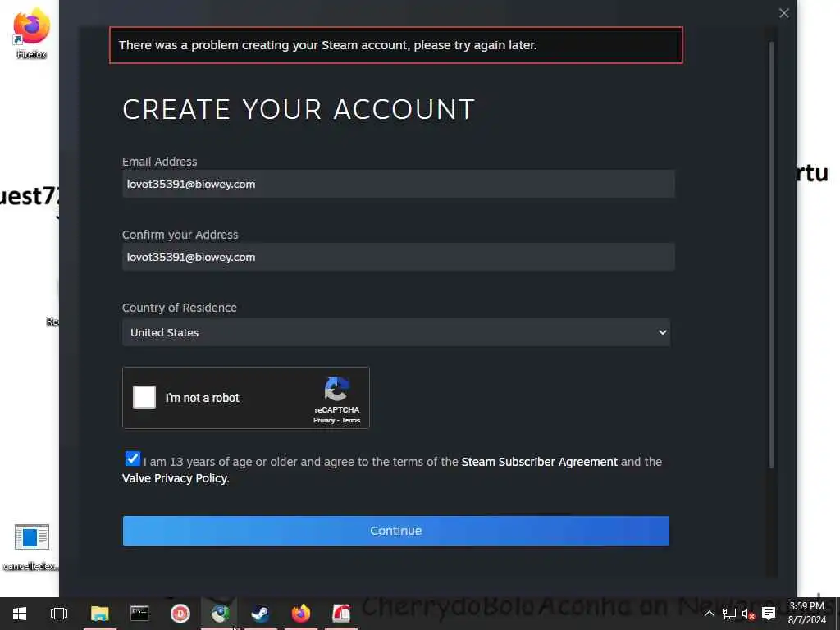840x630 pixels.
Task: Open the network status tray icon
Action: tap(728, 614)
